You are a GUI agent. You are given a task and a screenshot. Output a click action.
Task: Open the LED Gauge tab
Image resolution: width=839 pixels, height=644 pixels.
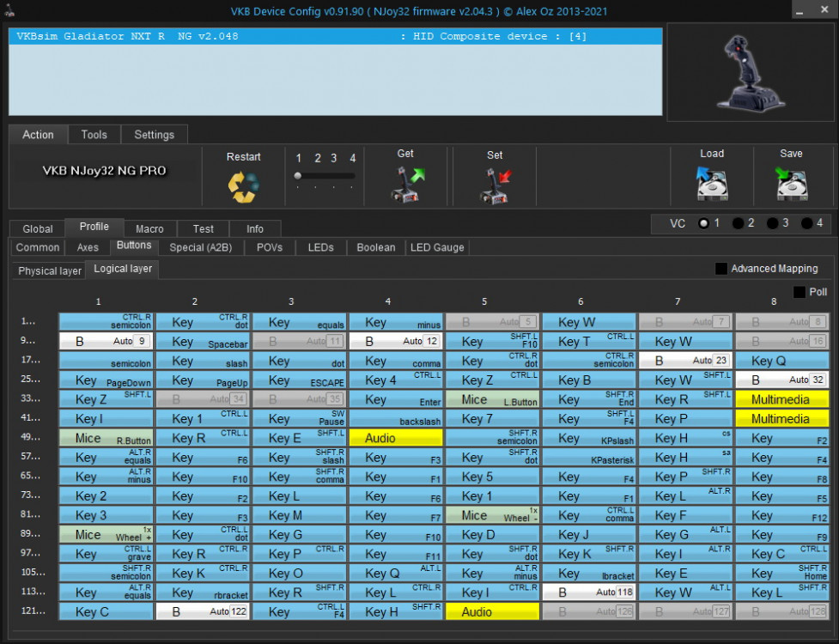coord(436,247)
